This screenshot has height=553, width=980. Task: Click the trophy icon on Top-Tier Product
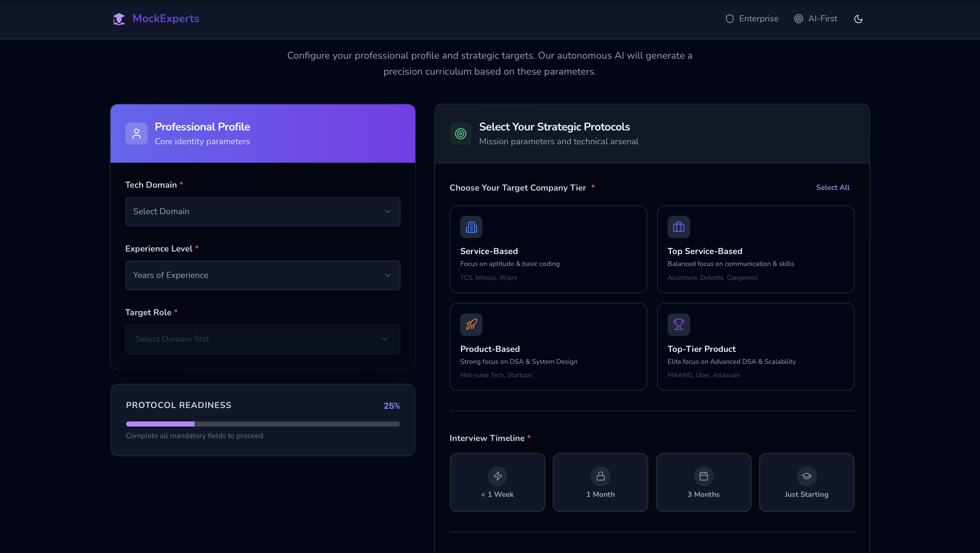click(x=678, y=324)
